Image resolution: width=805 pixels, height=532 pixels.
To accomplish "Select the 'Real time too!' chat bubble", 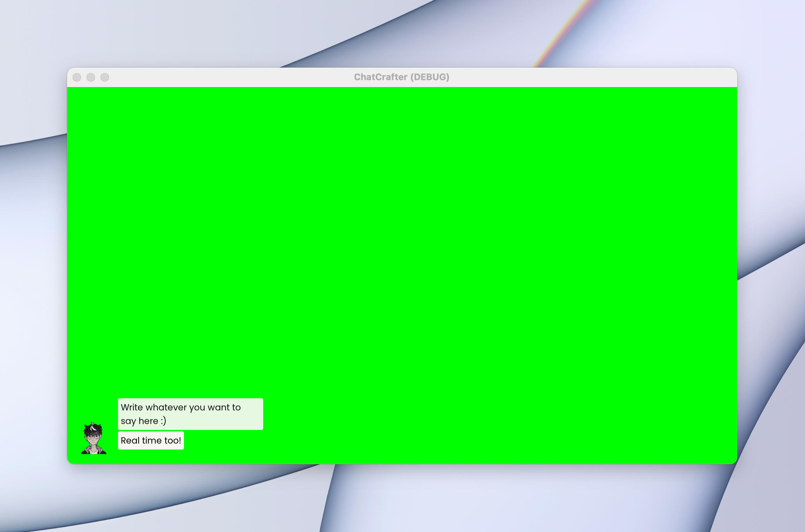I will pyautogui.click(x=151, y=441).
